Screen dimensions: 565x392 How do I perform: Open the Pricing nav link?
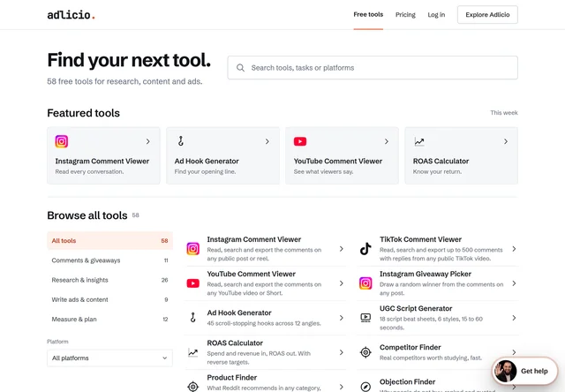coord(405,15)
